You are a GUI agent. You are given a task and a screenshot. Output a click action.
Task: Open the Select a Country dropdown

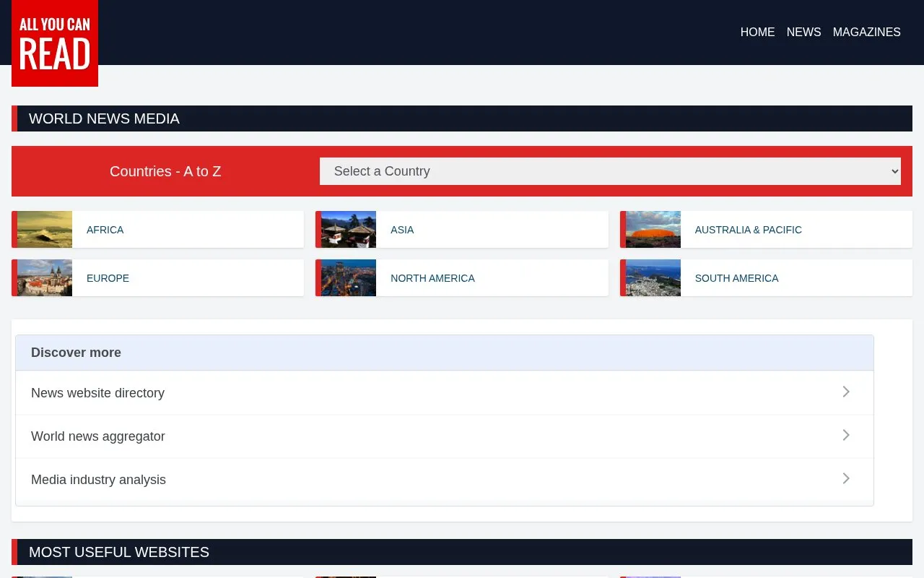tap(610, 171)
